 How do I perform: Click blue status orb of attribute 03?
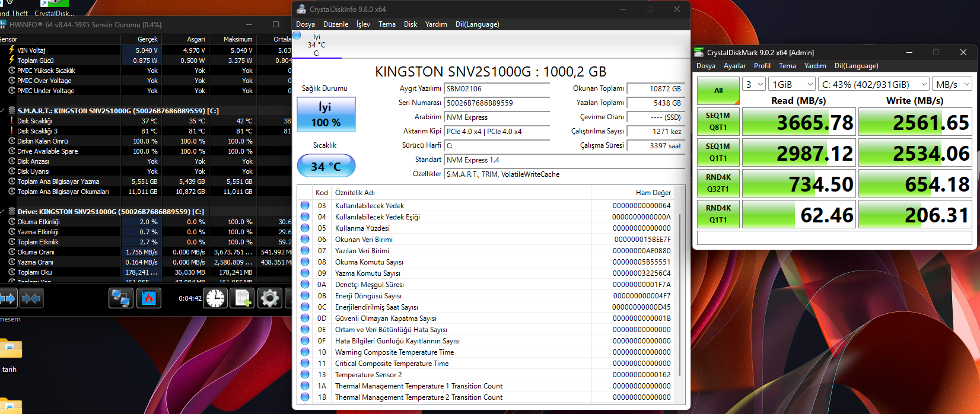coord(305,205)
